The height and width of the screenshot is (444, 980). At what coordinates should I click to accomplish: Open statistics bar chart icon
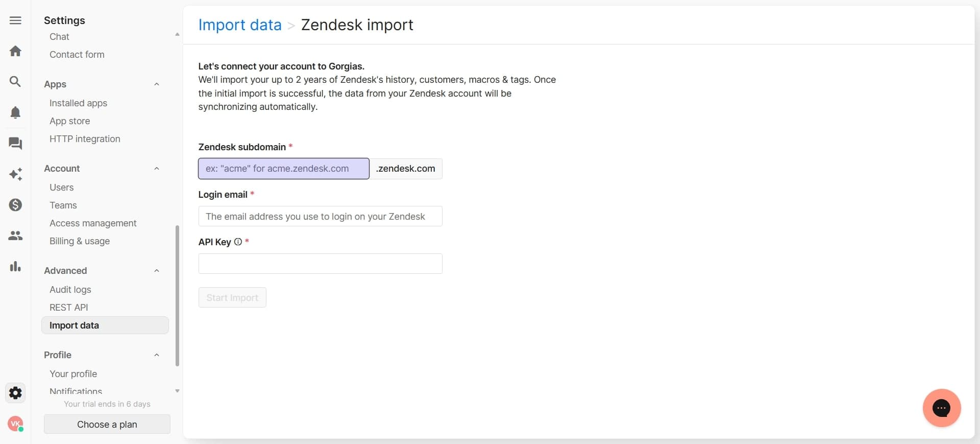(x=15, y=266)
